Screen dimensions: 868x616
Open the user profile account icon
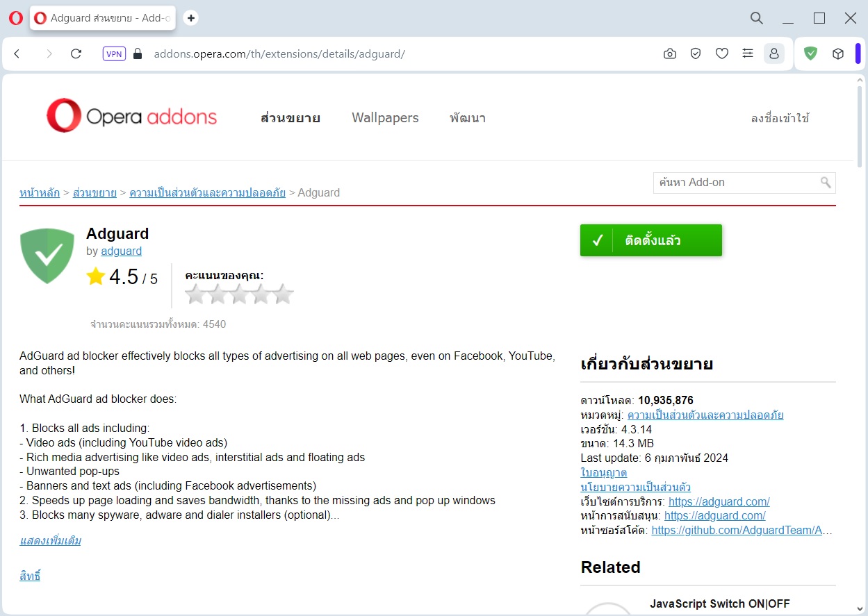(774, 53)
